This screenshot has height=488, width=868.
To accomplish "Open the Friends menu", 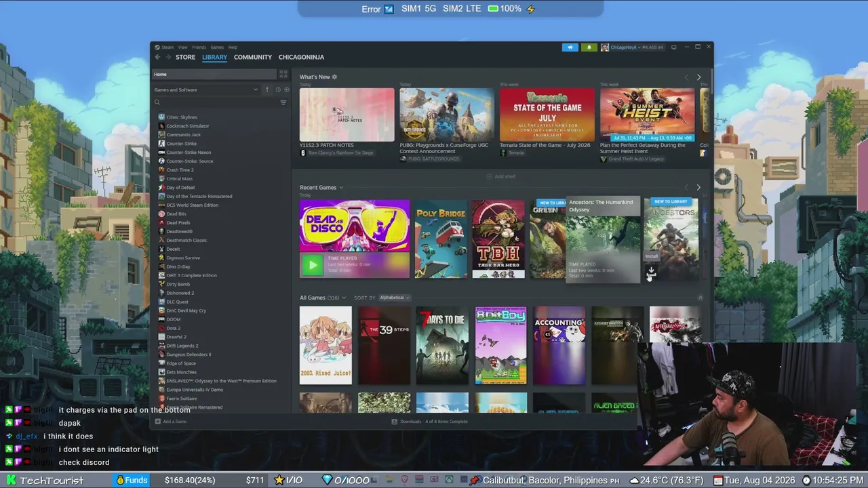I will (199, 47).
